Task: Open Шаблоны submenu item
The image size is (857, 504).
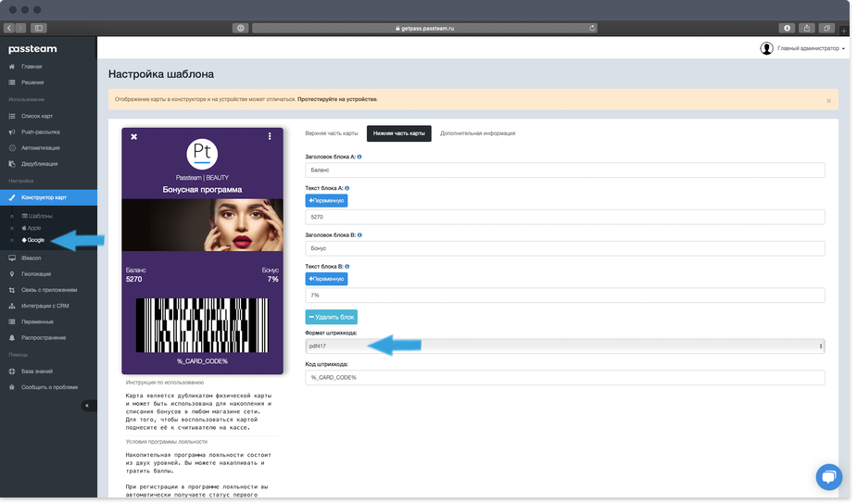Action: [x=37, y=217]
